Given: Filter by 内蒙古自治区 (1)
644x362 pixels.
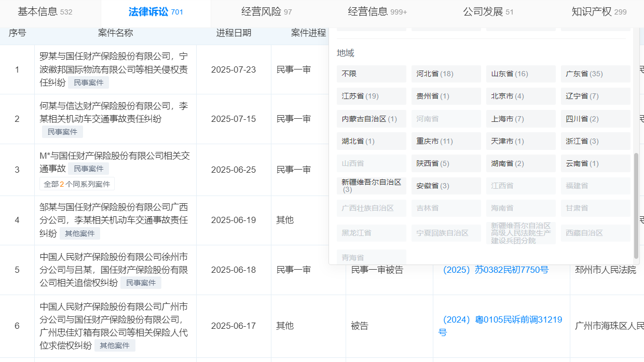Looking at the screenshot, I should tap(372, 119).
